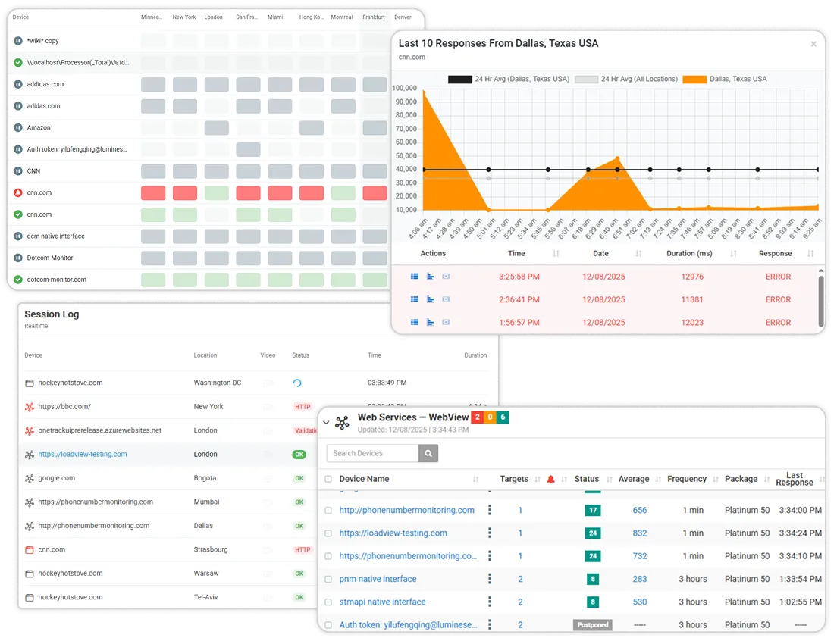
Task: Open the video capture icon for the 1:56:57 PM response
Action: point(446,322)
